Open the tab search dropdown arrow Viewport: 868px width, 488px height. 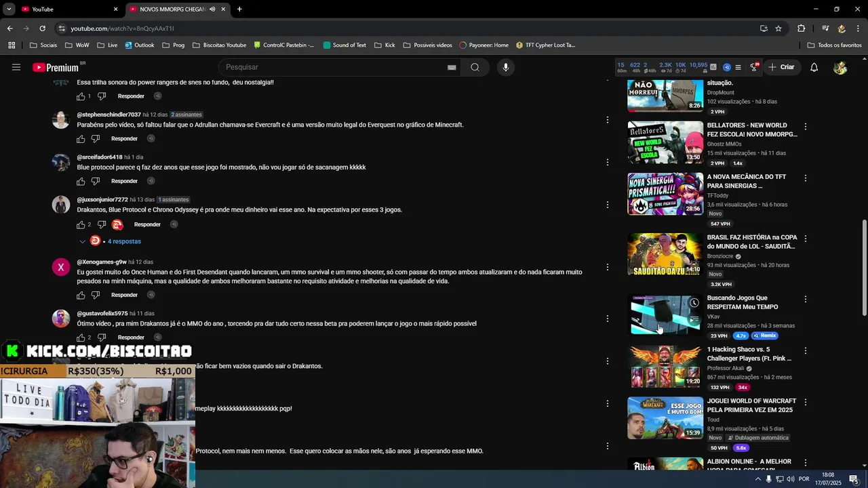pyautogui.click(x=9, y=9)
